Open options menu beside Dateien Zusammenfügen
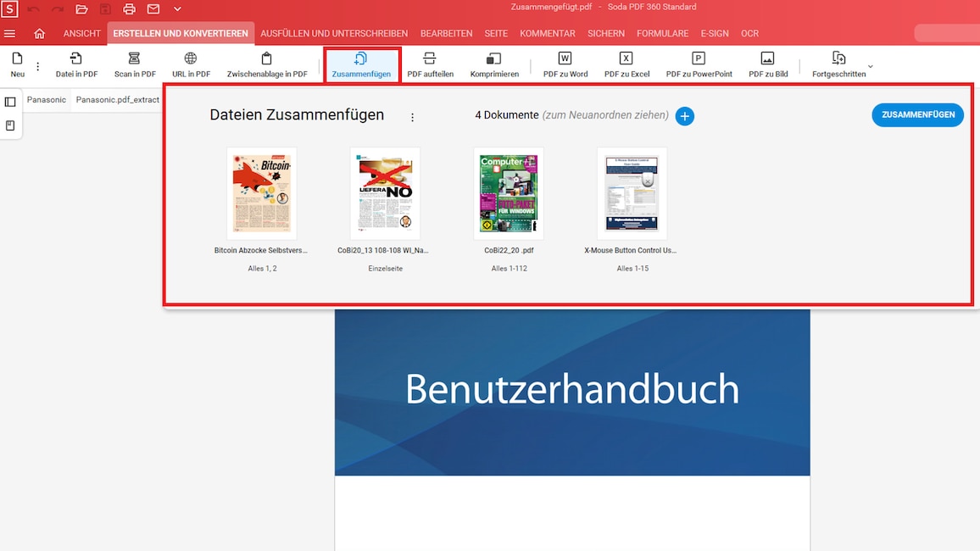The image size is (980, 551). 412,118
